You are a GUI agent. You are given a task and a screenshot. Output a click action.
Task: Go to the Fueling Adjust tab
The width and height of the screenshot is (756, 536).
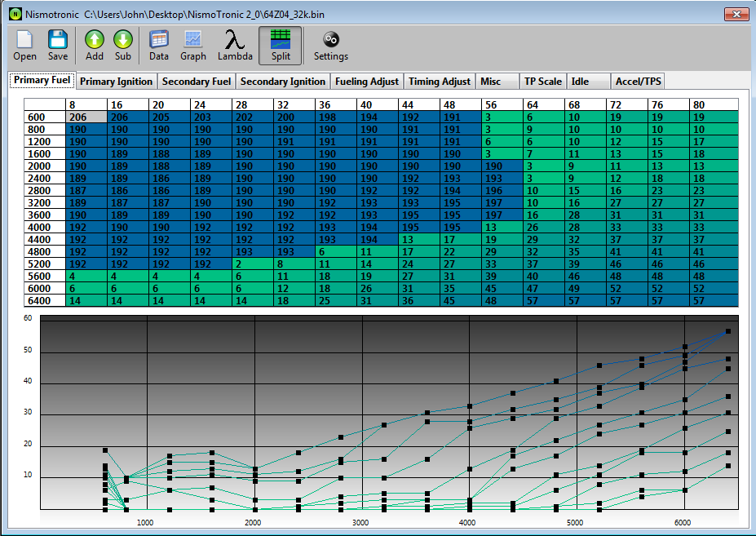click(367, 82)
